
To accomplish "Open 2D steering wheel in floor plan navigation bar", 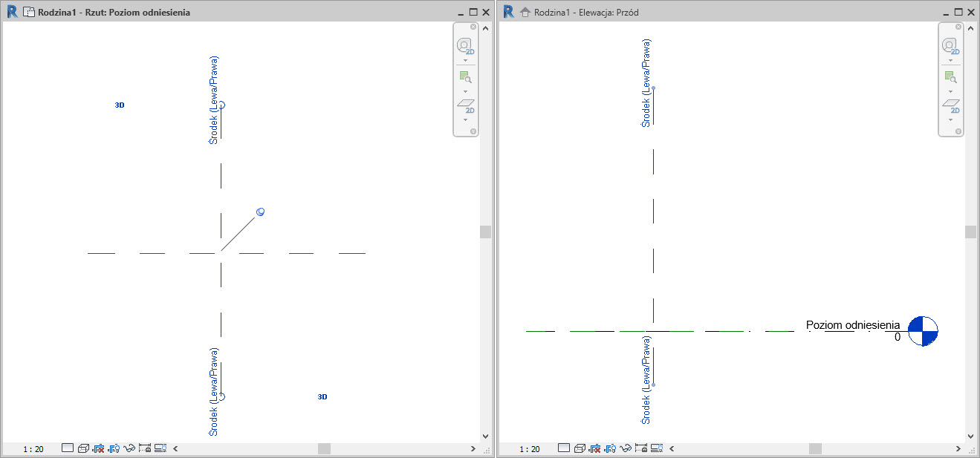I will click(x=464, y=46).
